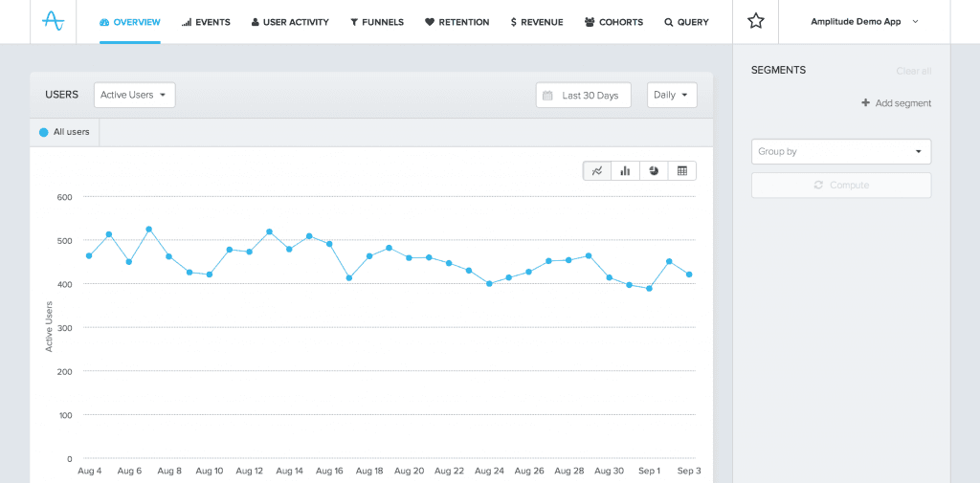
Task: Navigate to the Retention tab
Action: tap(457, 22)
